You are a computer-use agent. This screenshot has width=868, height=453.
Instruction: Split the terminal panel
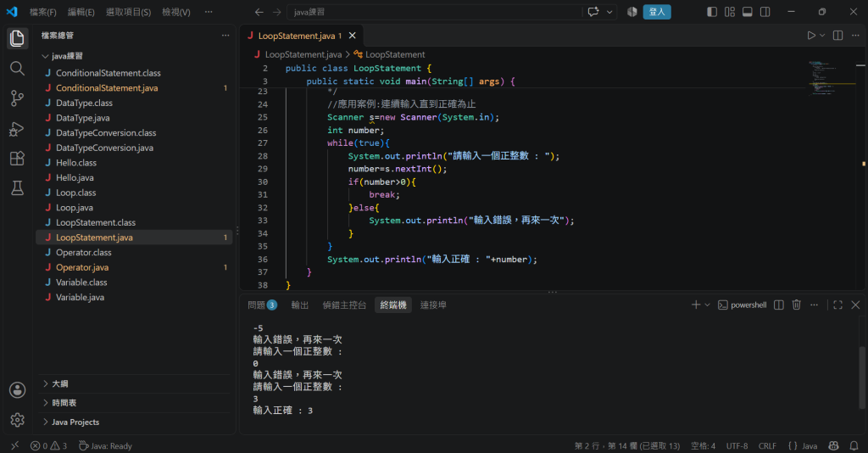[x=778, y=305]
